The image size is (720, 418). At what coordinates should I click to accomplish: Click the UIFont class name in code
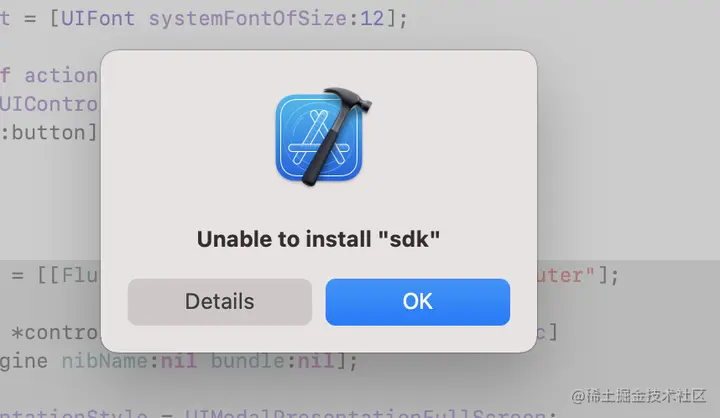coord(98,19)
